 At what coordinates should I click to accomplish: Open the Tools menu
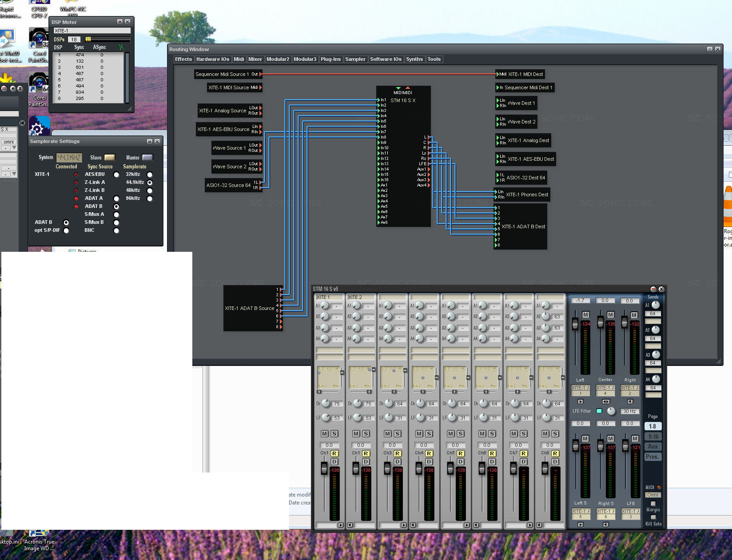click(434, 59)
